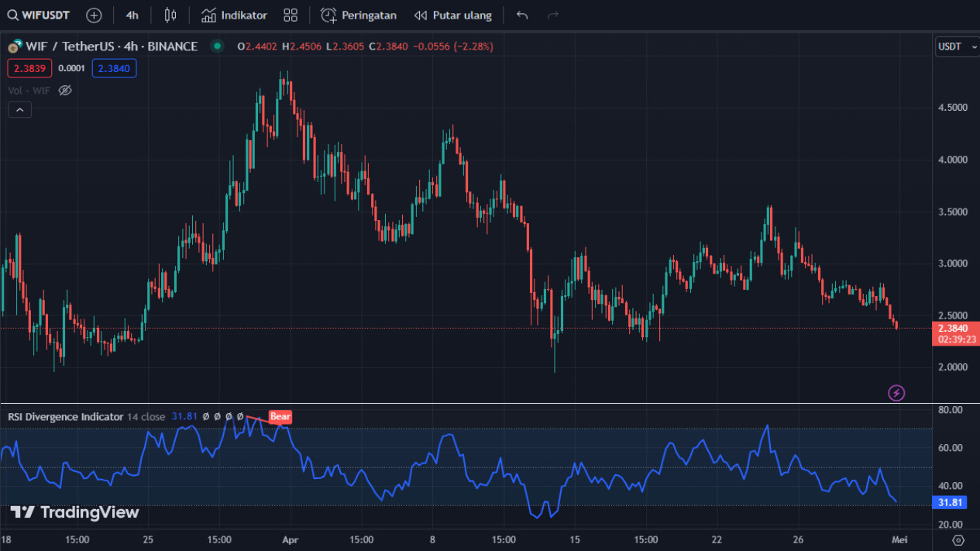The height and width of the screenshot is (551, 980).
Task: Toggle visibility of Vol WIF indicator
Action: point(65,91)
